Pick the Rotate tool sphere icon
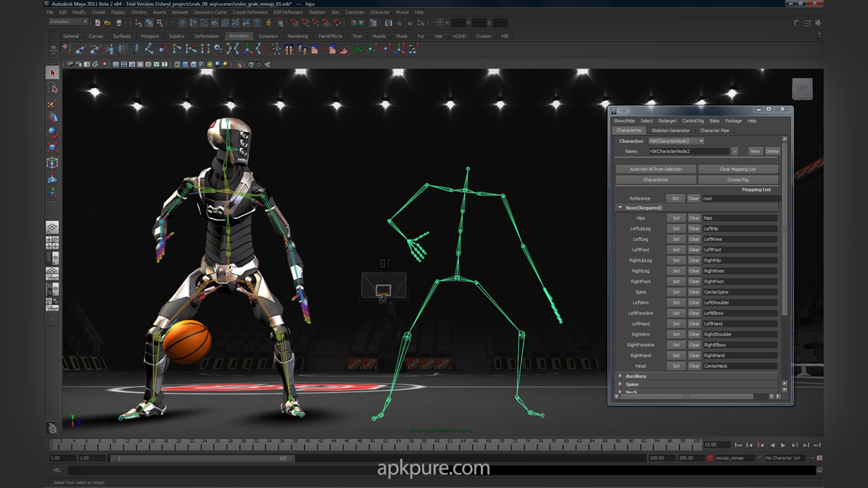This screenshot has width=868, height=488. (52, 132)
